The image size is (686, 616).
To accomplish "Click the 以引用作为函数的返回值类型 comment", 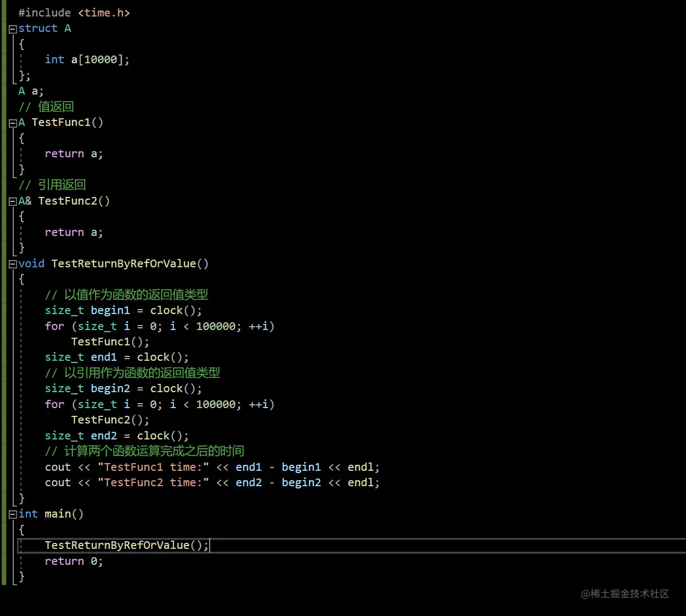I will [133, 373].
